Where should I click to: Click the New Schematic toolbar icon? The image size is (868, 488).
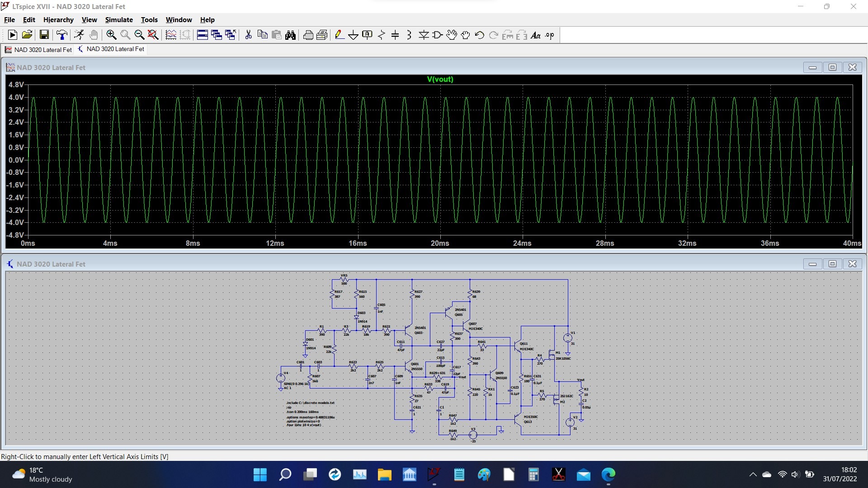point(13,35)
